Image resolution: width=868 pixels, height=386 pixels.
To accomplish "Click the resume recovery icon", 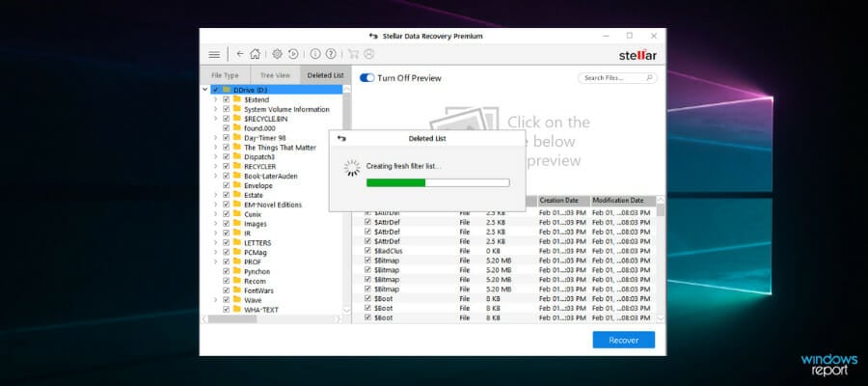I will pos(293,54).
